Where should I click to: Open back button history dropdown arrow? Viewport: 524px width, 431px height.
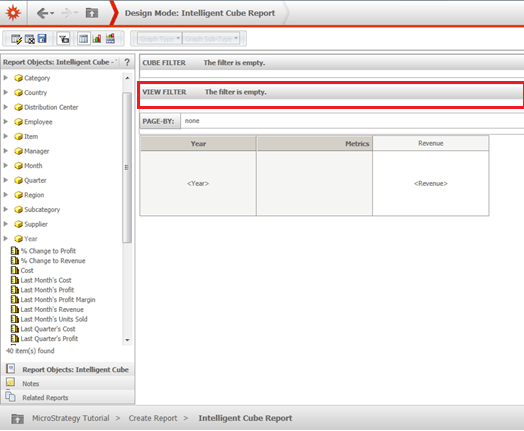[52, 13]
